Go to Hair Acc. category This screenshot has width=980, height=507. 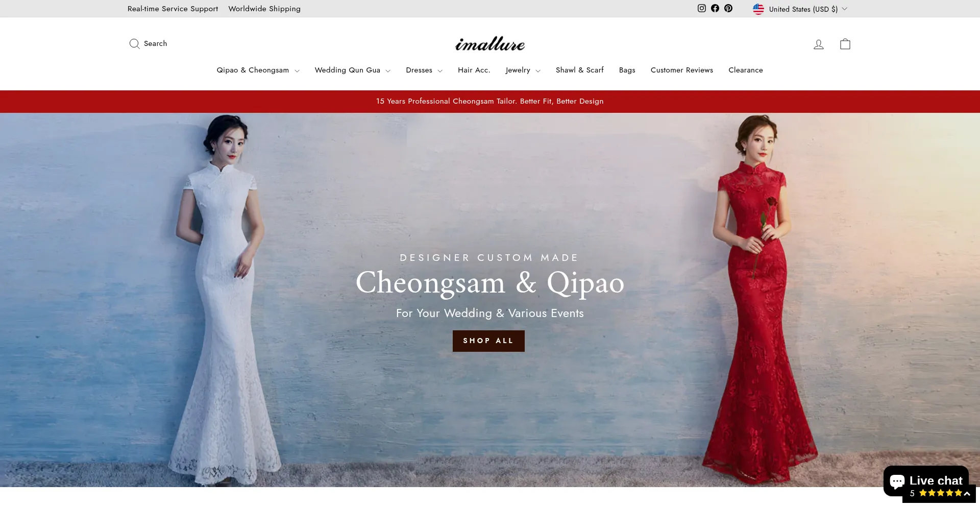pyautogui.click(x=474, y=70)
